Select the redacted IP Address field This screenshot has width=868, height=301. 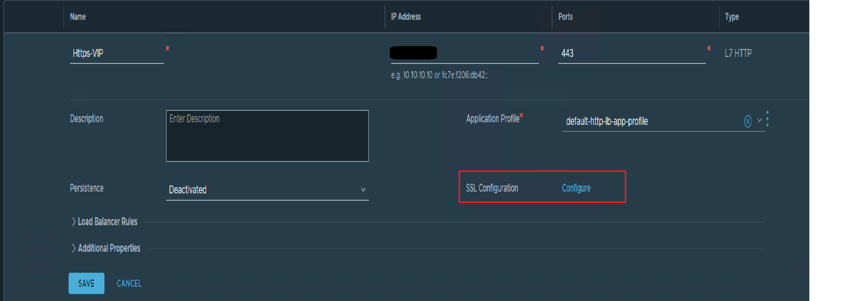coord(465,53)
